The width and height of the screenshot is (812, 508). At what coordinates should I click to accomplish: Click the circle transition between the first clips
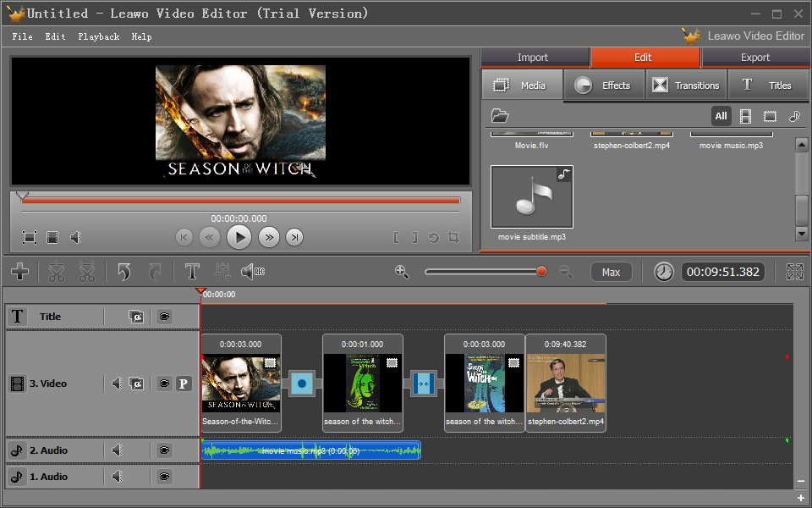pos(302,384)
